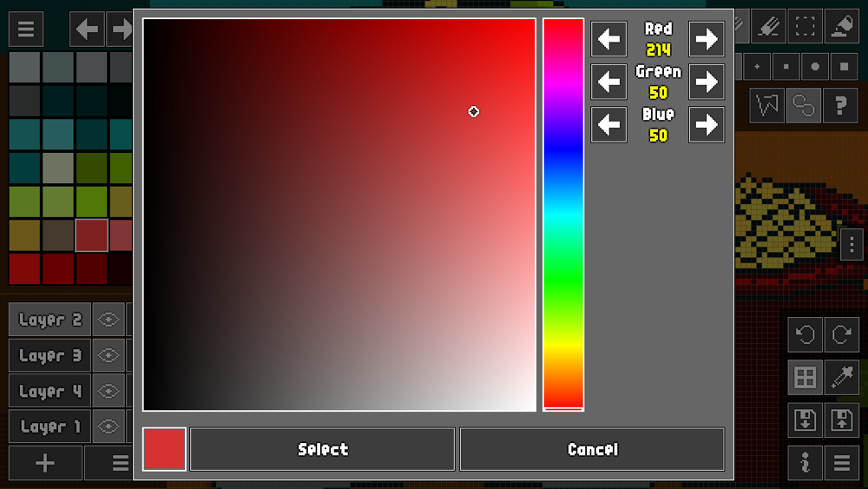Viewport: 868px width, 489px height.
Task: Select the W-shaped polyline tool
Action: (767, 105)
